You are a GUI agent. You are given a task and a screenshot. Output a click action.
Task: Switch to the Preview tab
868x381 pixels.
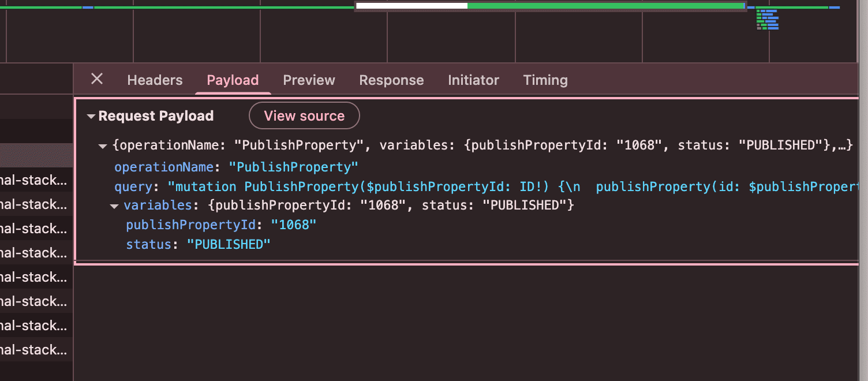click(x=309, y=80)
